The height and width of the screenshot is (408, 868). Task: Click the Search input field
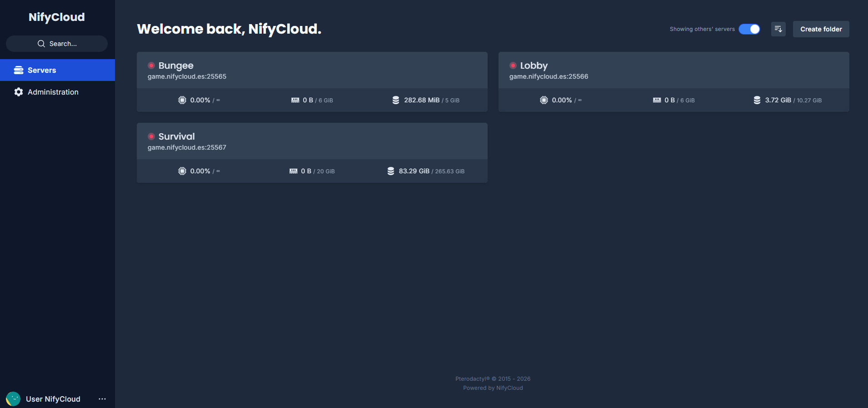click(x=57, y=44)
